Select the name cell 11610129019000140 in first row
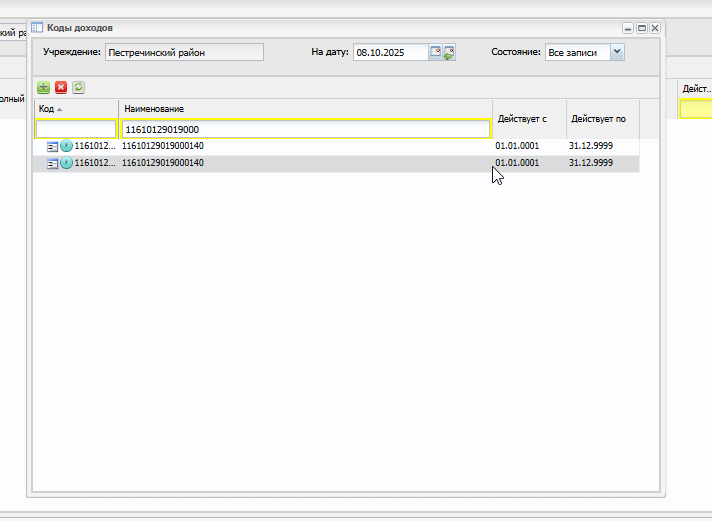This screenshot has width=712, height=521. coord(163,146)
